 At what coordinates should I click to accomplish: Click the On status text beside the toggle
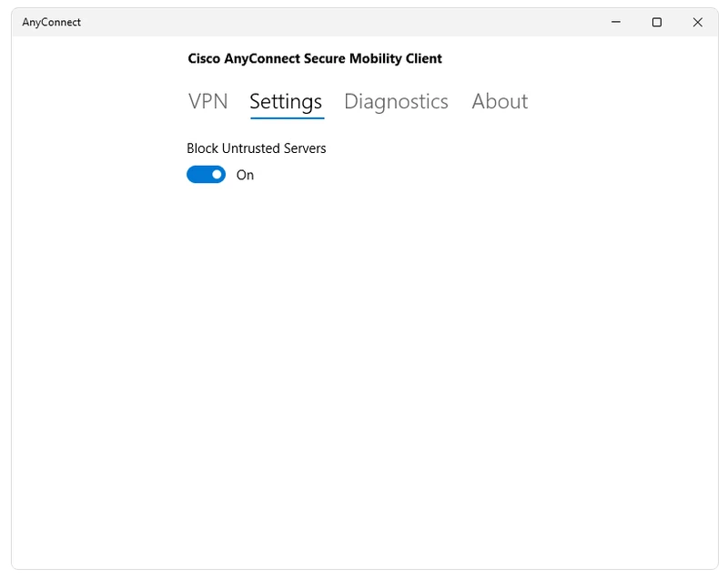[x=242, y=175]
